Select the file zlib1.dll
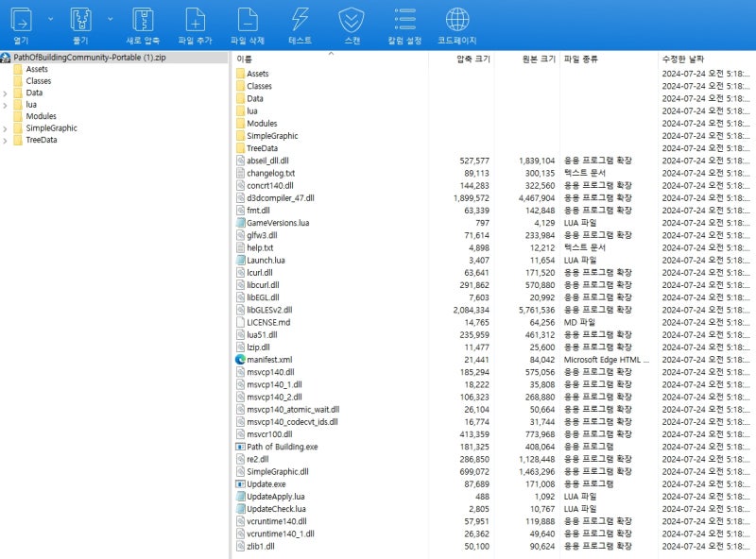Screen dimensions: 756x559 click(x=261, y=546)
